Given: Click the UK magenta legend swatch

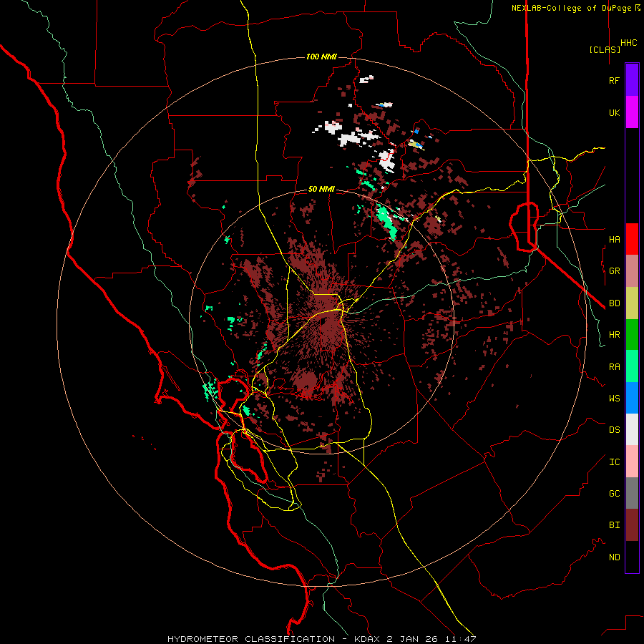Looking at the screenshot, I should [x=632, y=112].
